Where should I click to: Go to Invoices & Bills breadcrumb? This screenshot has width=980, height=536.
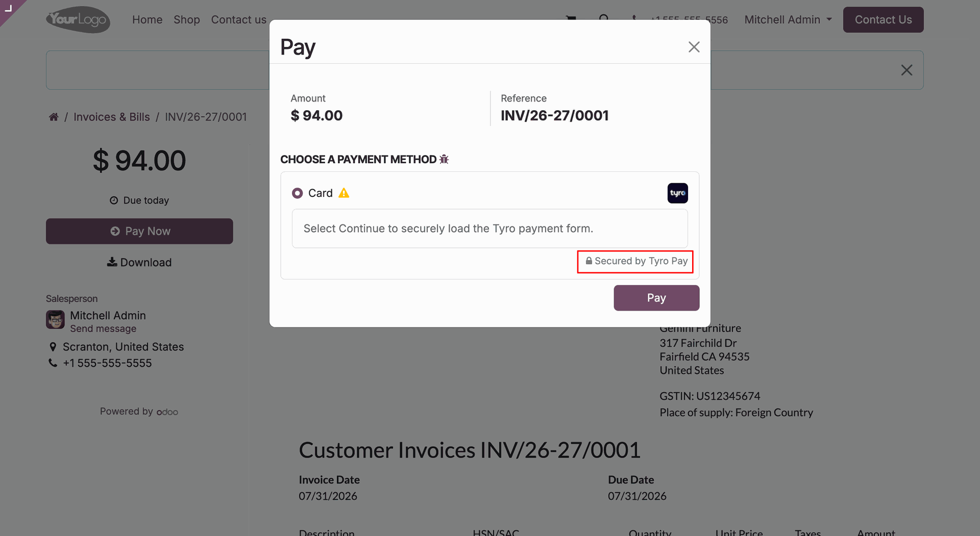pos(112,117)
